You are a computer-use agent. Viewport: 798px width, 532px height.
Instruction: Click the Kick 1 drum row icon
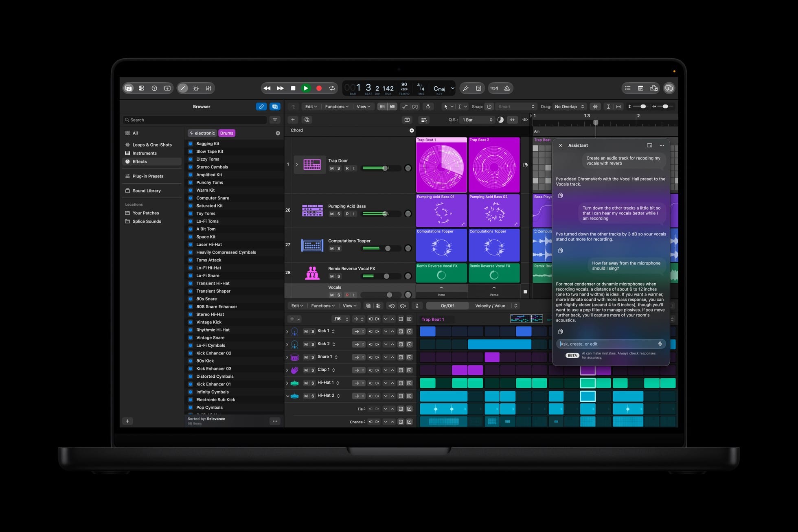pos(294,332)
